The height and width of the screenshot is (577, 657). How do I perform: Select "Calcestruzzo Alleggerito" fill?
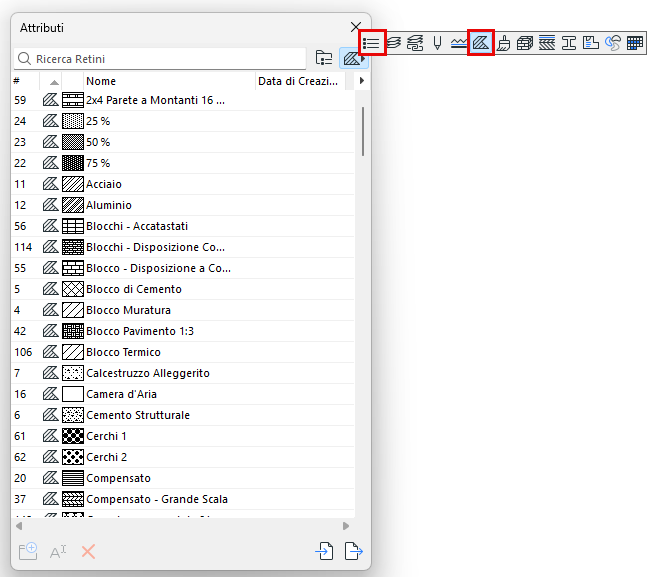tap(183, 373)
